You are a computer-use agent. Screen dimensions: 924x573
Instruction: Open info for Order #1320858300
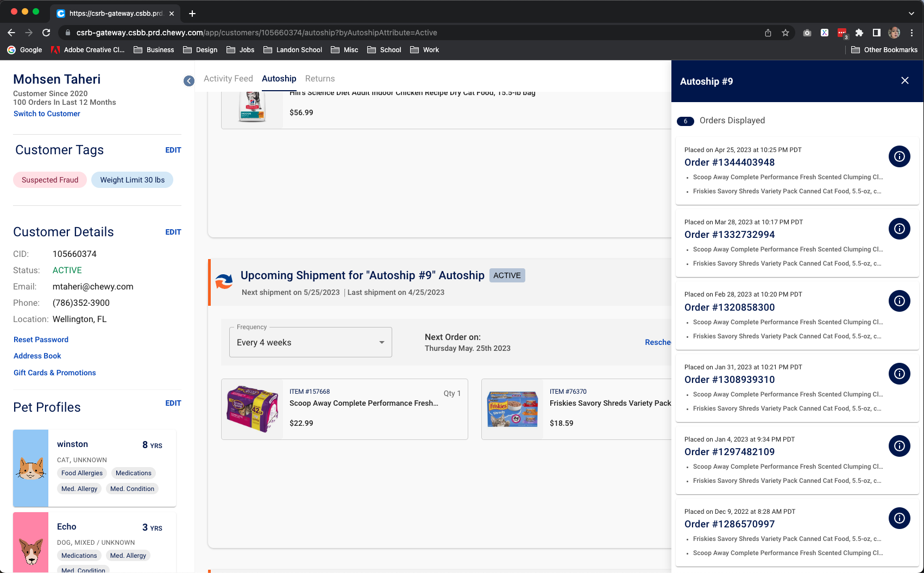pyautogui.click(x=900, y=301)
